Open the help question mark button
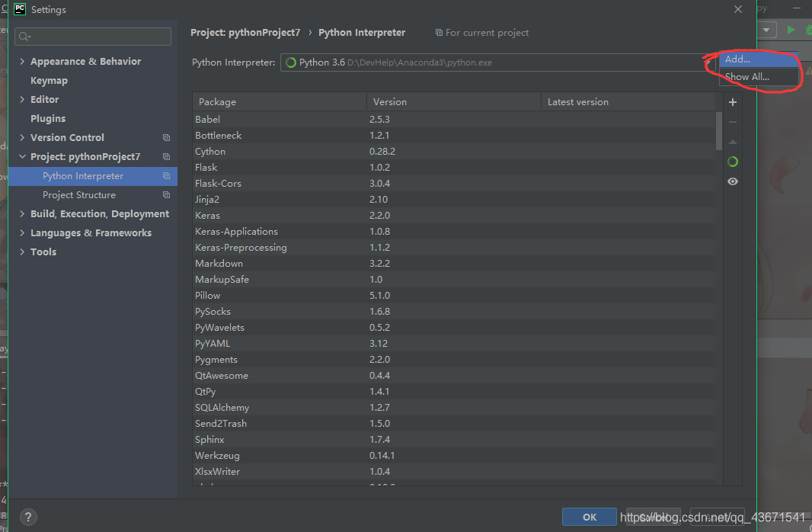This screenshot has width=812, height=532. tap(28, 517)
